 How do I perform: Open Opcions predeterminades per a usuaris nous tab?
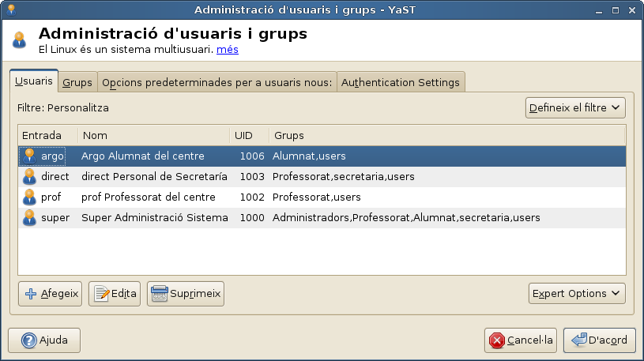pos(217,82)
